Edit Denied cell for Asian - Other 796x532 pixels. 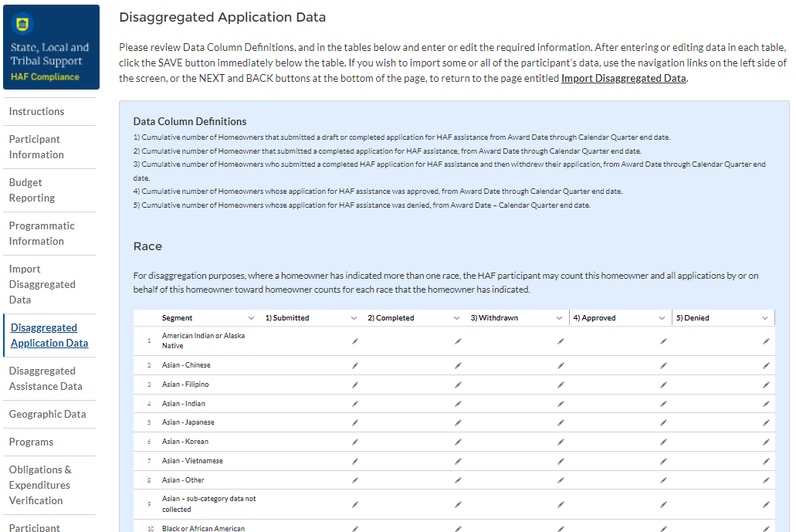point(766,480)
